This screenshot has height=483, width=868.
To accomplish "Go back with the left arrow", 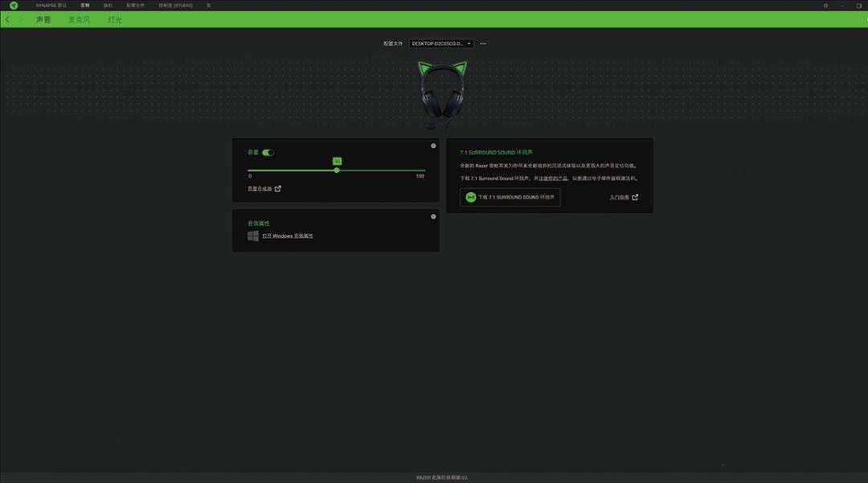I will [7, 19].
